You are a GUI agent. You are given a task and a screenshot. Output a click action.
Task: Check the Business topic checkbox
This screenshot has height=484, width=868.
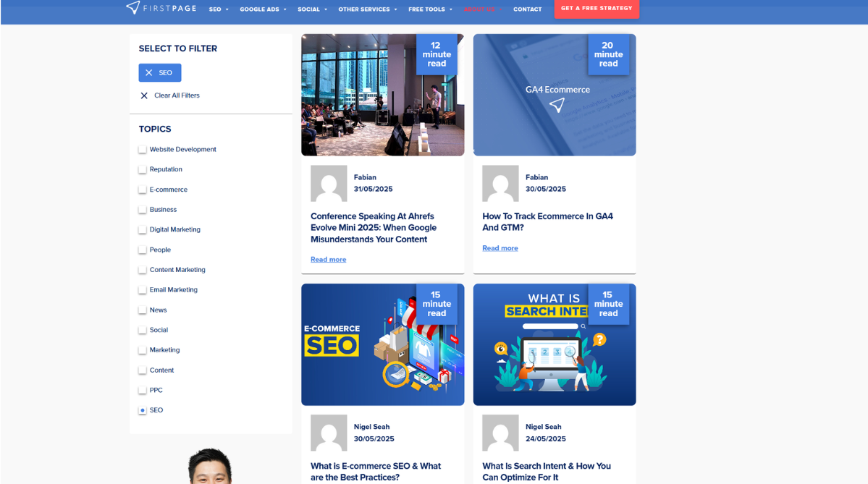coord(143,210)
